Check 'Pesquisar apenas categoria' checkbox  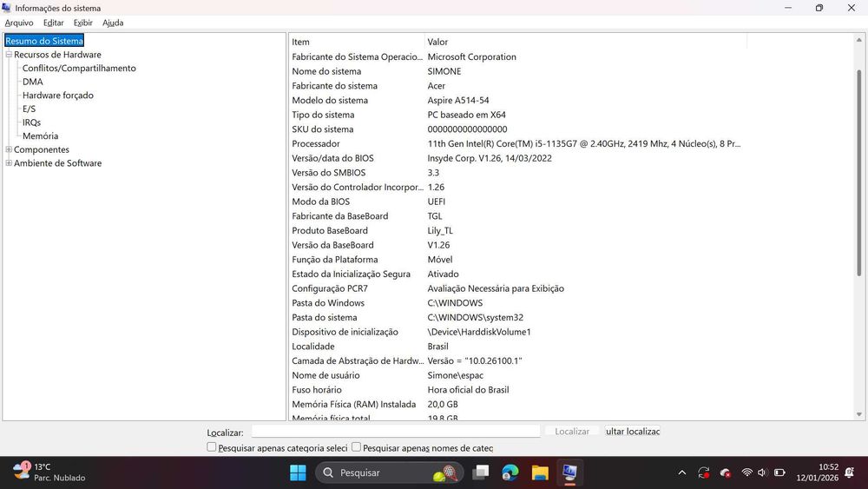212,447
